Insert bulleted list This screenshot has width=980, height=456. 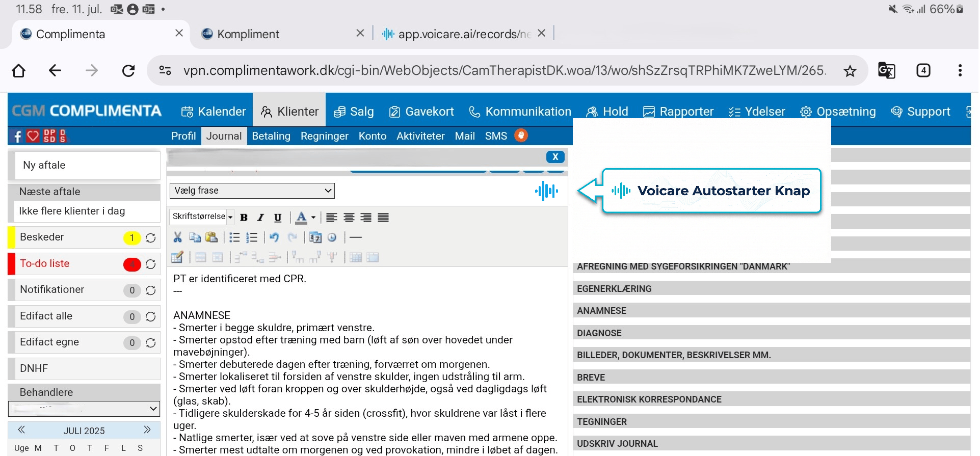pyautogui.click(x=234, y=237)
